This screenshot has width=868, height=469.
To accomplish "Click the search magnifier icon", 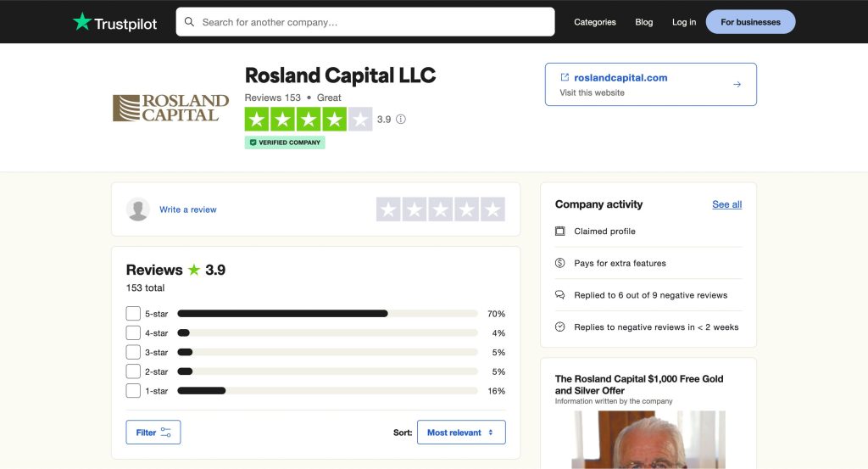I will 189,22.
